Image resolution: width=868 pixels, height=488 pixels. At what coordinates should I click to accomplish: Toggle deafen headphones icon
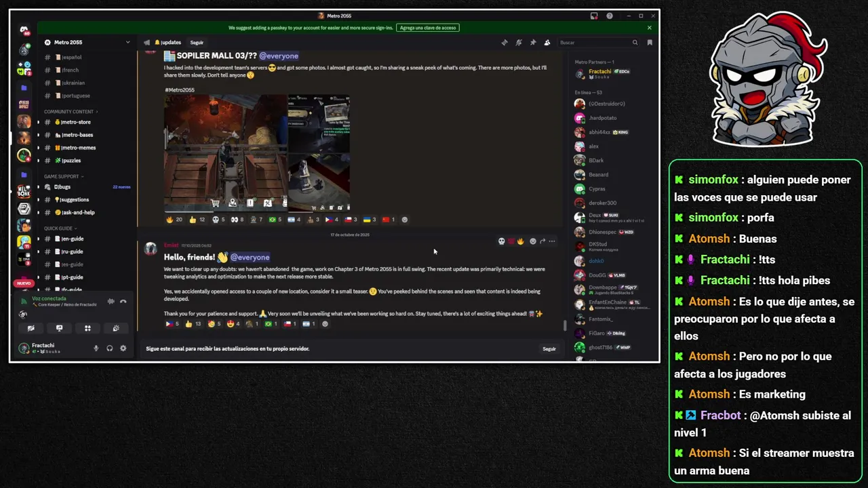[x=109, y=348]
